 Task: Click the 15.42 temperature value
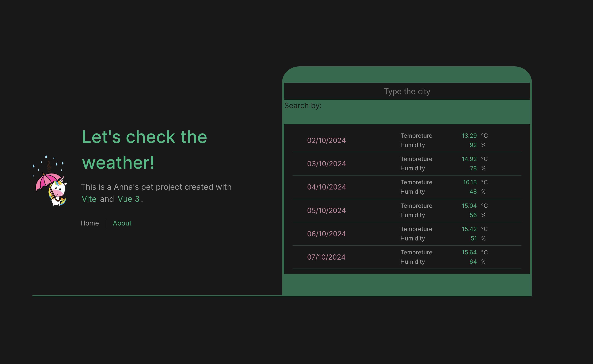coord(469,229)
